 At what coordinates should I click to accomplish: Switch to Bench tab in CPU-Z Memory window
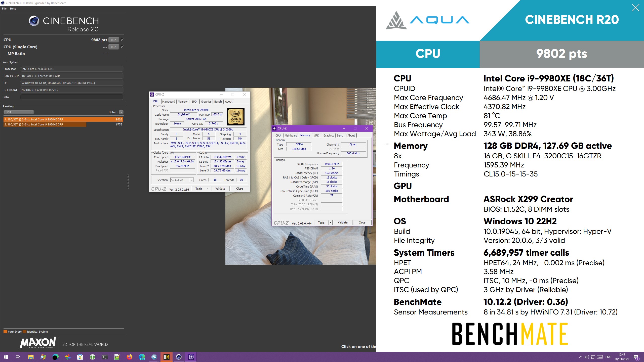coord(341,135)
